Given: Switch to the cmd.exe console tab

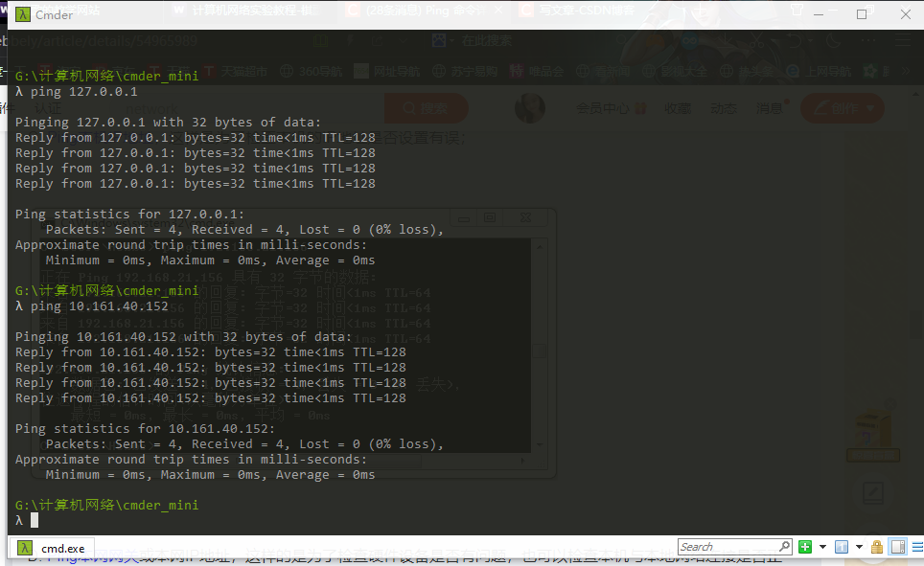Looking at the screenshot, I should click(x=52, y=548).
